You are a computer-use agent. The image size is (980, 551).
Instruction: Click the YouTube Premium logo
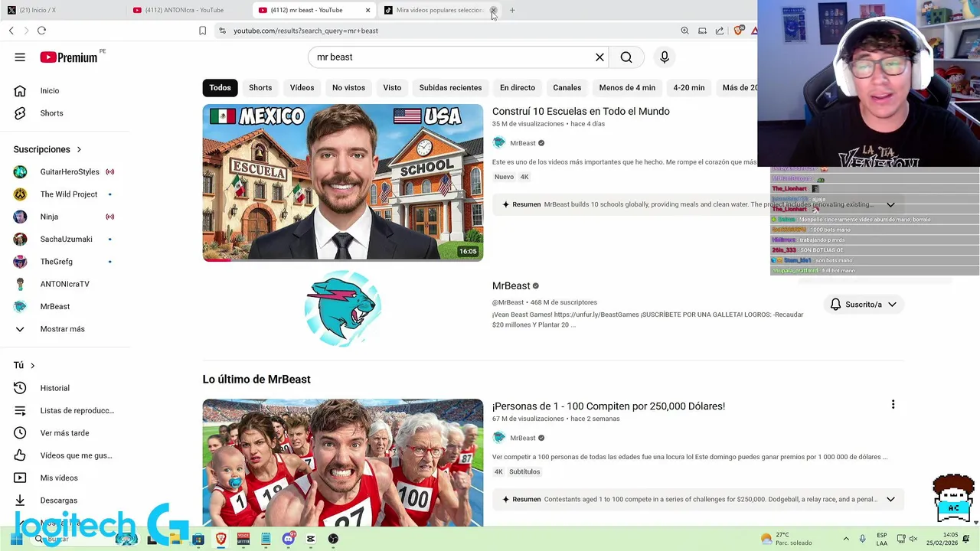pos(69,57)
